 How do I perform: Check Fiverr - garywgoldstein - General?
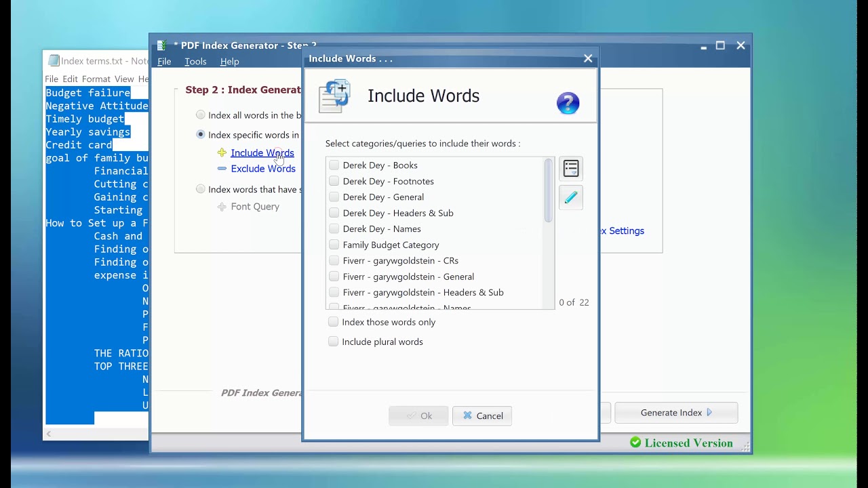[x=334, y=277]
